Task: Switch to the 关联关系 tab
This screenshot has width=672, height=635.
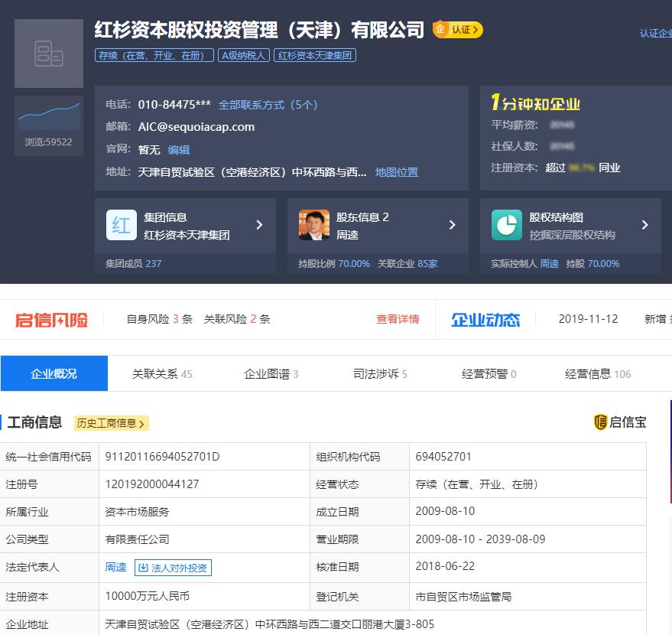Action: pos(162,374)
